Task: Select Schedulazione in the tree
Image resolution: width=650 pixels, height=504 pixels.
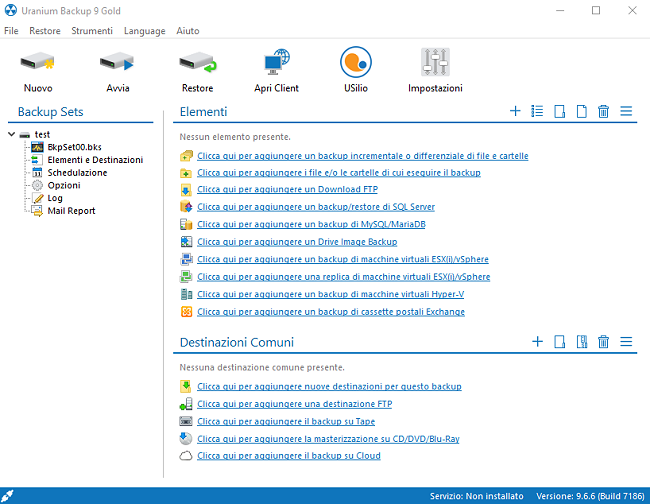Action: [77, 173]
